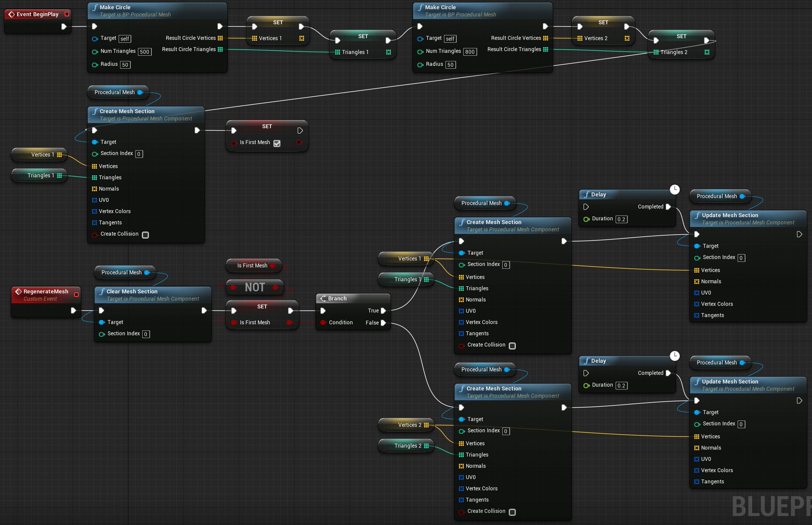Click Num Triangles field showing 500
Viewport: 812px width, 525px height.
click(x=145, y=52)
